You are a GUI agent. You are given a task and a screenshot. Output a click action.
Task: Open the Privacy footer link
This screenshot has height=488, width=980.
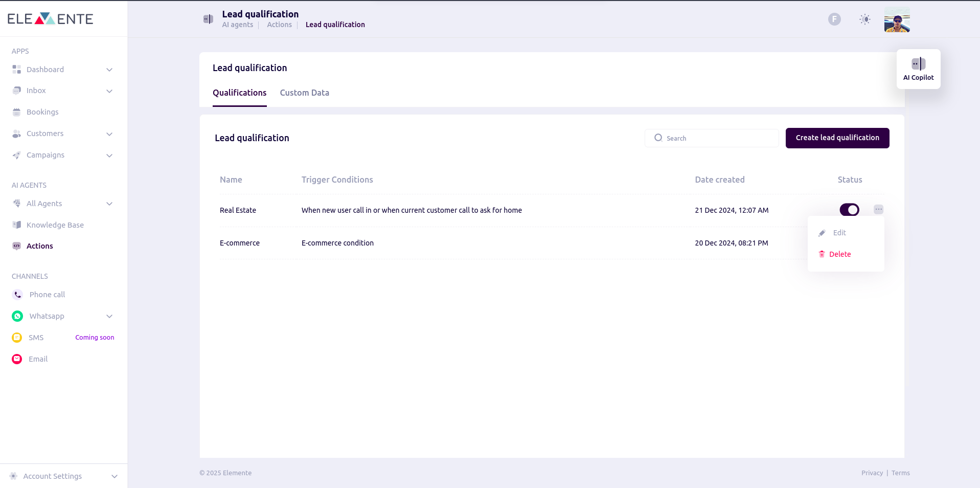[x=872, y=473]
